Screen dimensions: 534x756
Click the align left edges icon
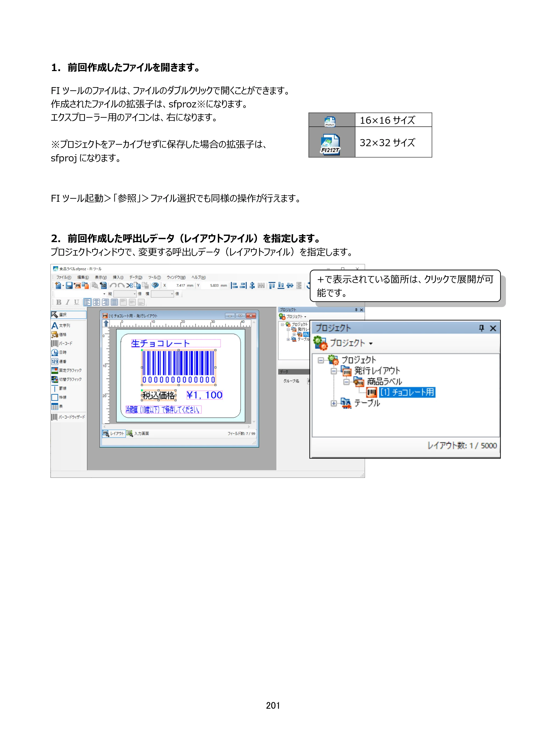click(x=234, y=285)
